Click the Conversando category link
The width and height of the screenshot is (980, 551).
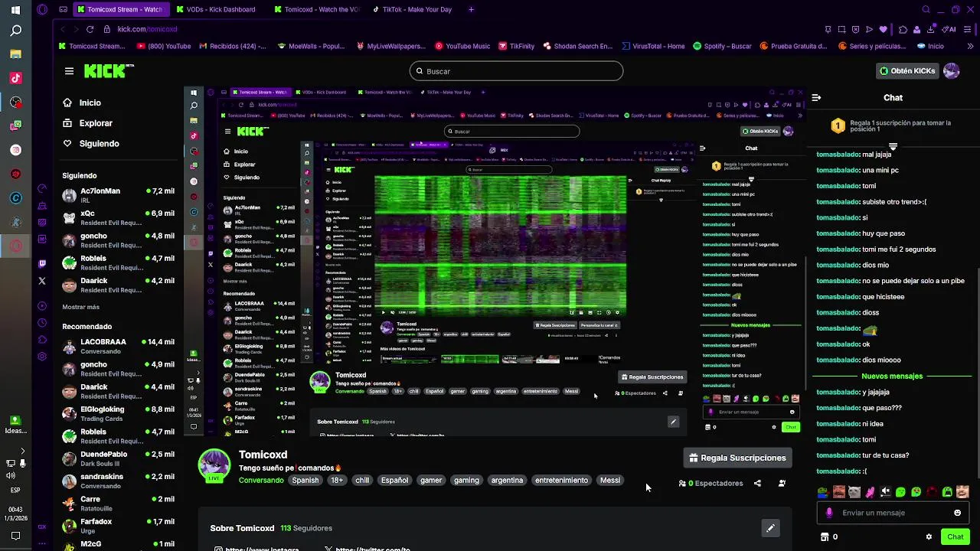pyautogui.click(x=261, y=481)
